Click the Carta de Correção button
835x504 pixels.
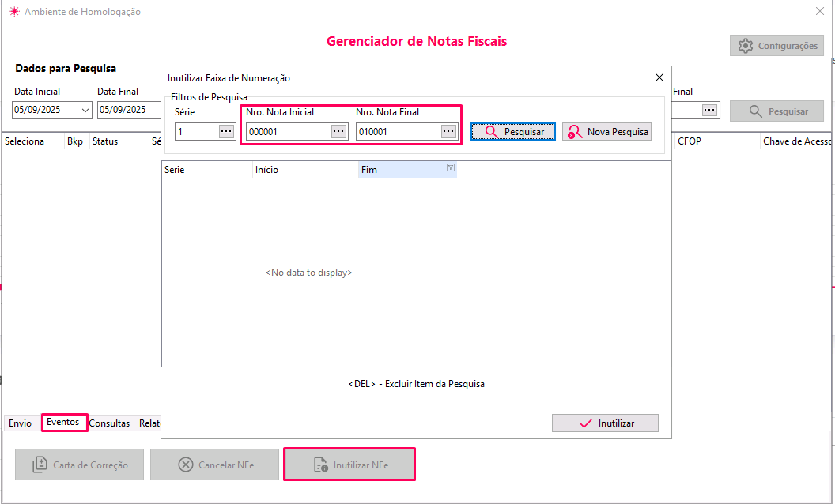tap(80, 465)
